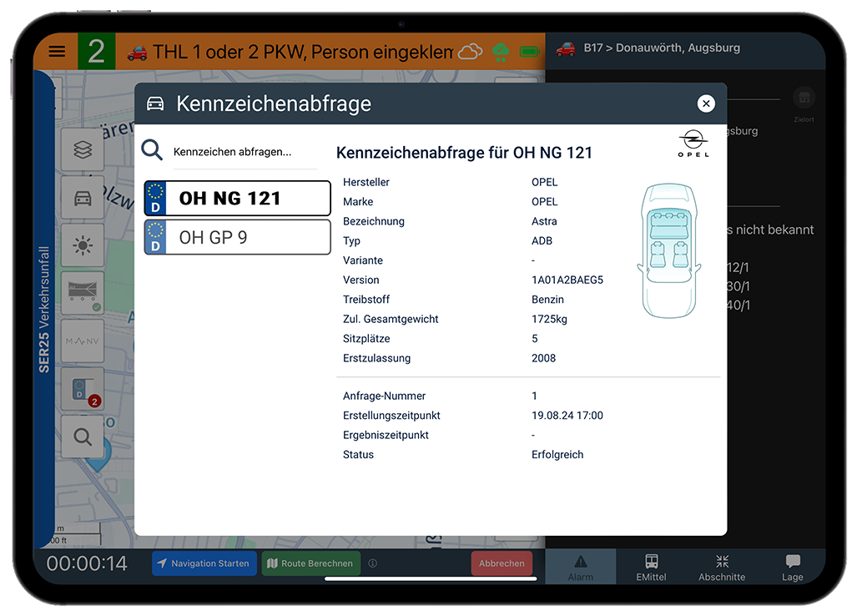Click the Kennzeichen abfragen search field
Screen dimensions: 857x616
point(242,152)
